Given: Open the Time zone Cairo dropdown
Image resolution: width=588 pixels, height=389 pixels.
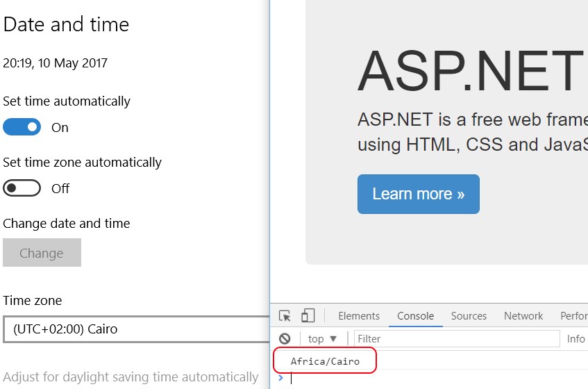Looking at the screenshot, I should click(136, 329).
